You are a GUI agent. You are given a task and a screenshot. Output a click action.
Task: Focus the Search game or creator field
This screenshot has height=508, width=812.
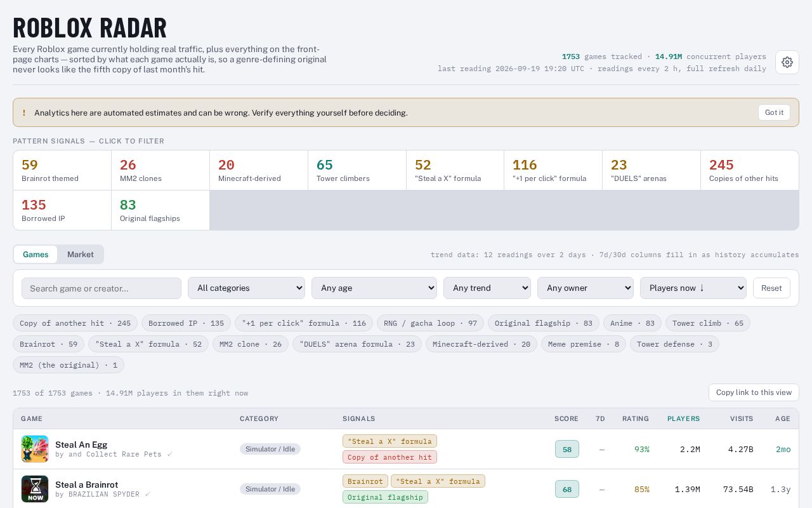101,288
